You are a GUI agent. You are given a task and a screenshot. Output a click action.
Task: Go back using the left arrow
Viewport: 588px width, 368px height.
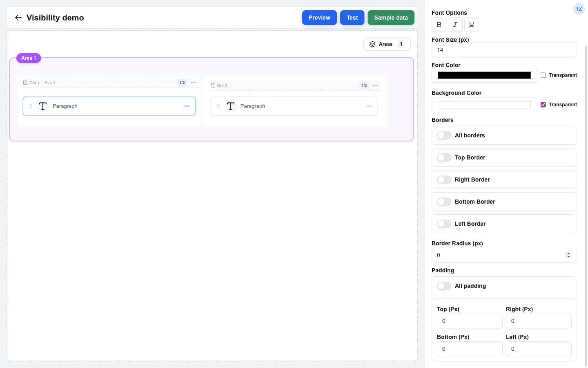(x=18, y=18)
